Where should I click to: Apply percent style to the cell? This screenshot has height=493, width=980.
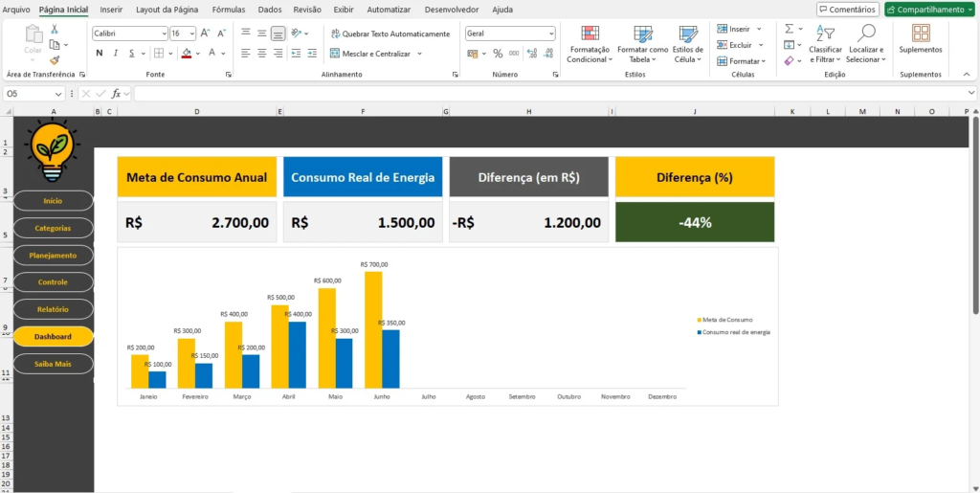coord(498,54)
